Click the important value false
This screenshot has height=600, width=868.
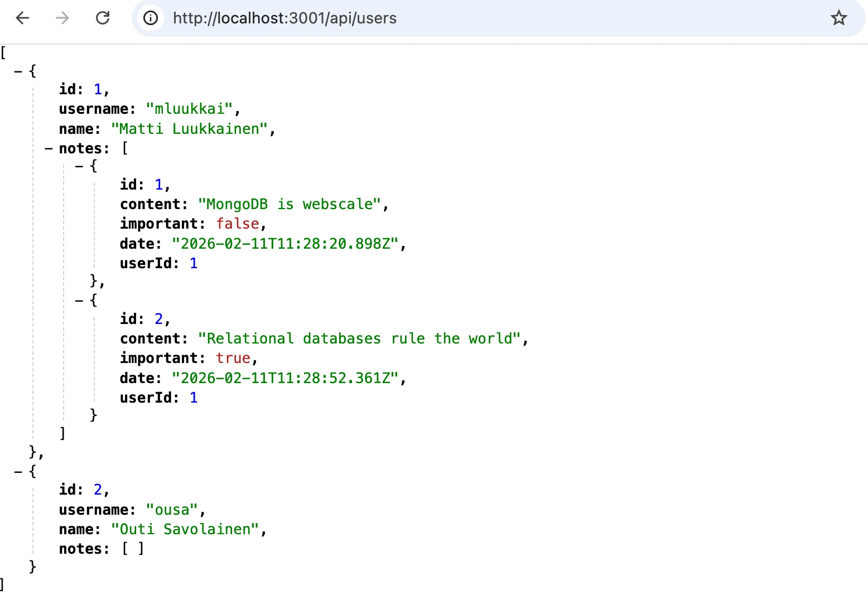pyautogui.click(x=238, y=224)
